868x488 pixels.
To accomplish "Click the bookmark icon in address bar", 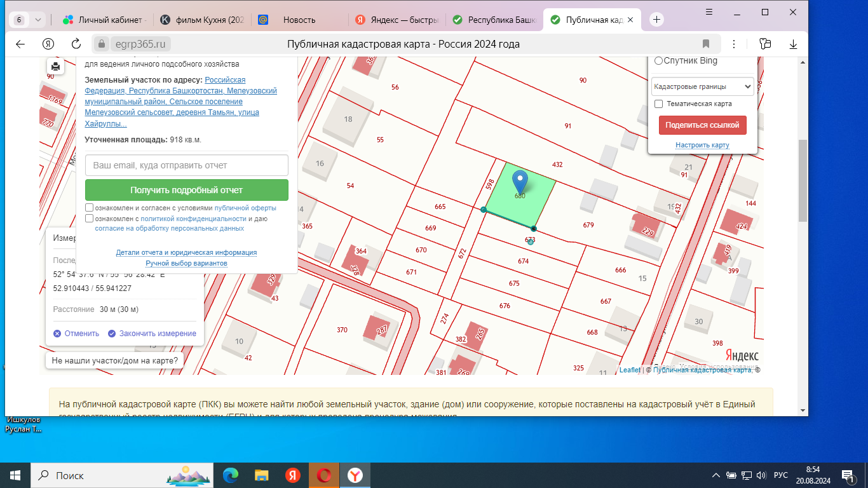I will click(706, 44).
